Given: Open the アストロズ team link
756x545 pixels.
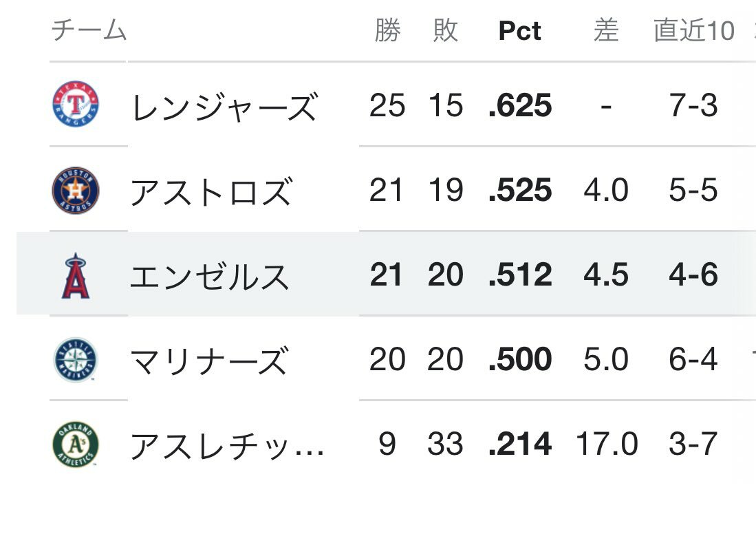Looking at the screenshot, I should click(x=211, y=191).
